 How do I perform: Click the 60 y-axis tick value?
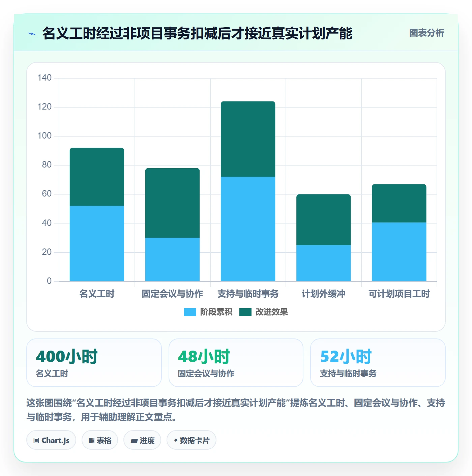pyautogui.click(x=47, y=194)
